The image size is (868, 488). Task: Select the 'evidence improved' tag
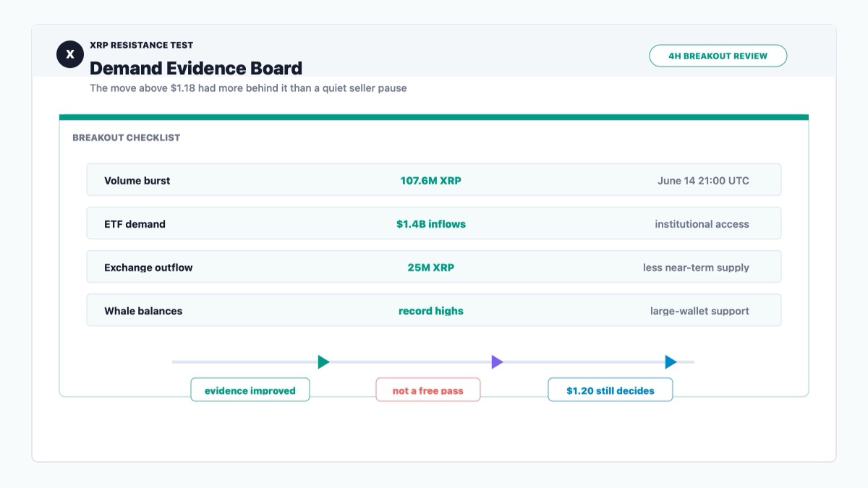(250, 390)
